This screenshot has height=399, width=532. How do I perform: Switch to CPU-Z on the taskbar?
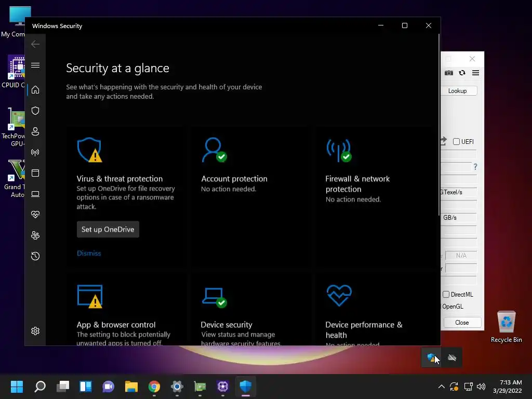[x=223, y=387]
